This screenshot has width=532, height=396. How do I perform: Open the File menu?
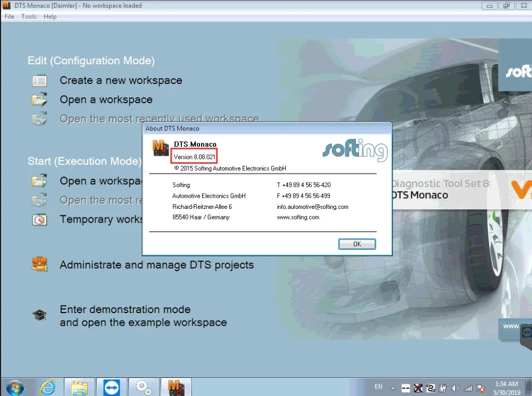pyautogui.click(x=10, y=16)
